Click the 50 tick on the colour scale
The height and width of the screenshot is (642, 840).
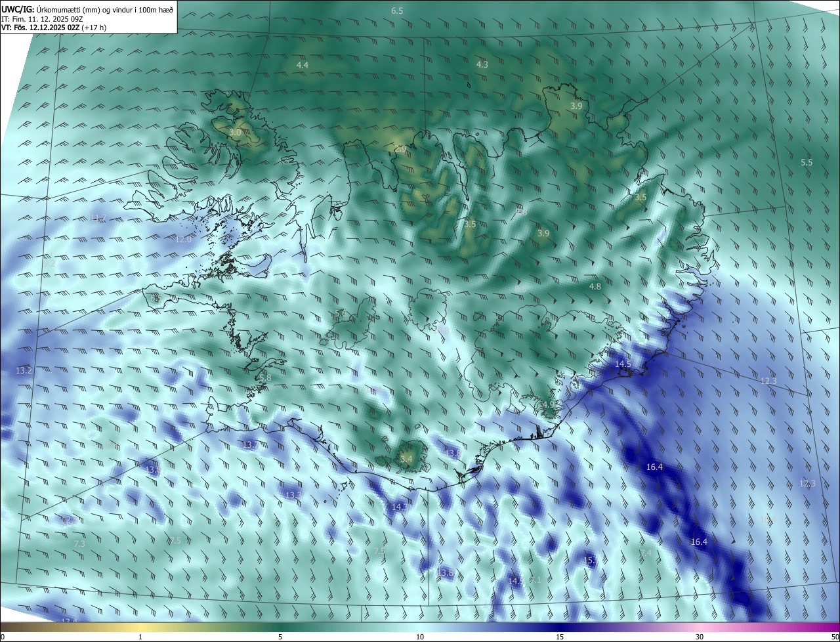click(x=835, y=637)
